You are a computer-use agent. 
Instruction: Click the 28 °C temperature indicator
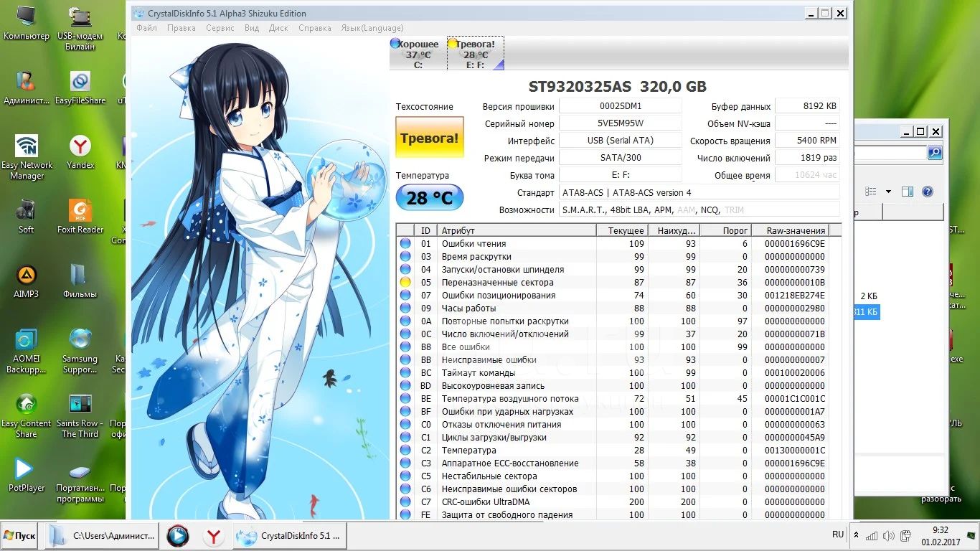tap(429, 198)
